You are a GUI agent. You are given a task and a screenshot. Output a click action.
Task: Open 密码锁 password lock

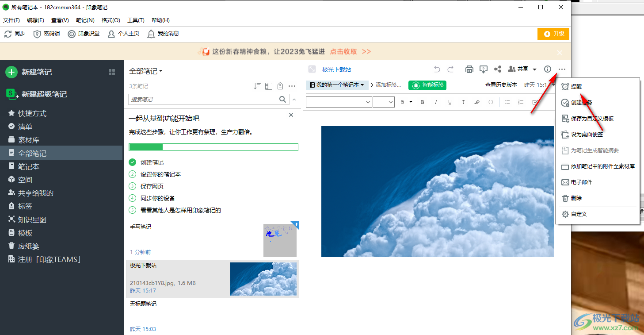click(46, 34)
